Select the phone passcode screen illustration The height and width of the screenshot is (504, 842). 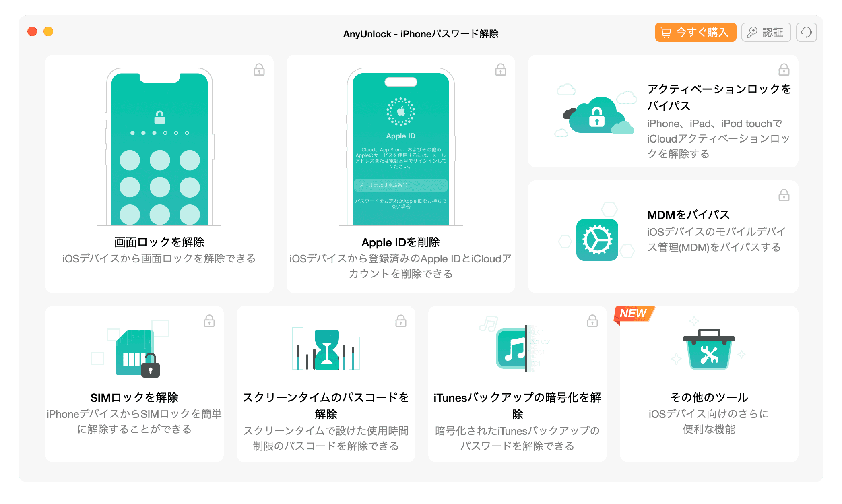pos(159,147)
